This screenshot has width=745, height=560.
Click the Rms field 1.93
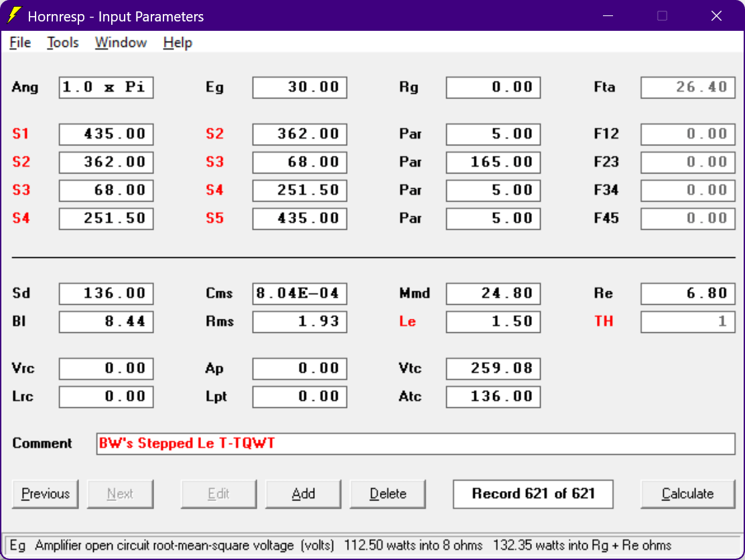tap(299, 322)
